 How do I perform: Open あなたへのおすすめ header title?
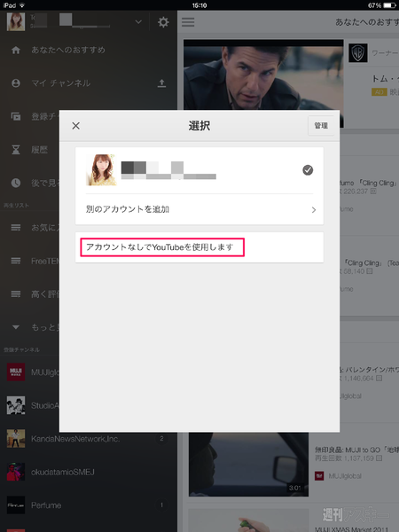(x=367, y=22)
